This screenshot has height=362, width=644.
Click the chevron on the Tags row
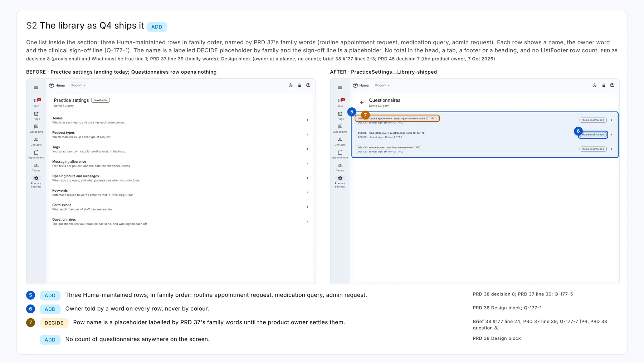coord(307,149)
